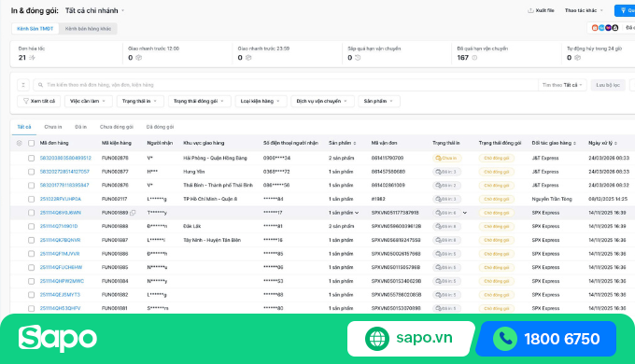The image size is (635, 364).
Task: Click box icon under Giao nhanh trước 12:00
Action: point(138,58)
